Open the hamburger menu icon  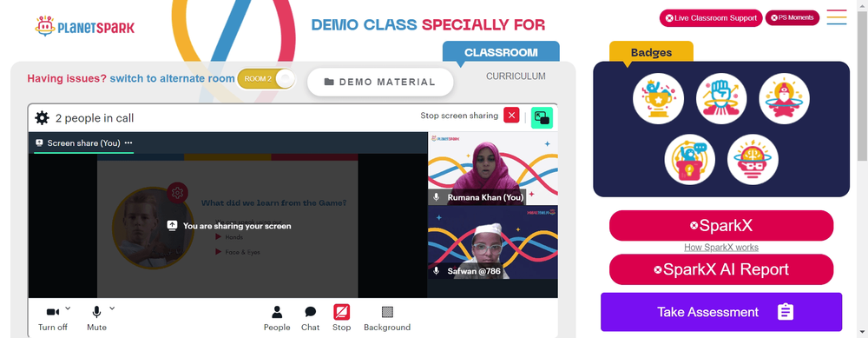click(x=837, y=17)
